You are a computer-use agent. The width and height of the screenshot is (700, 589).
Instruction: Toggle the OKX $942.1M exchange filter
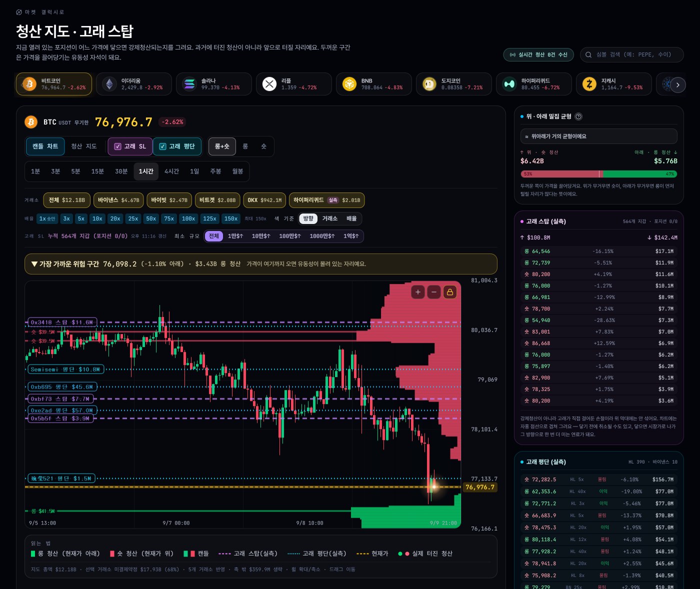(264, 200)
